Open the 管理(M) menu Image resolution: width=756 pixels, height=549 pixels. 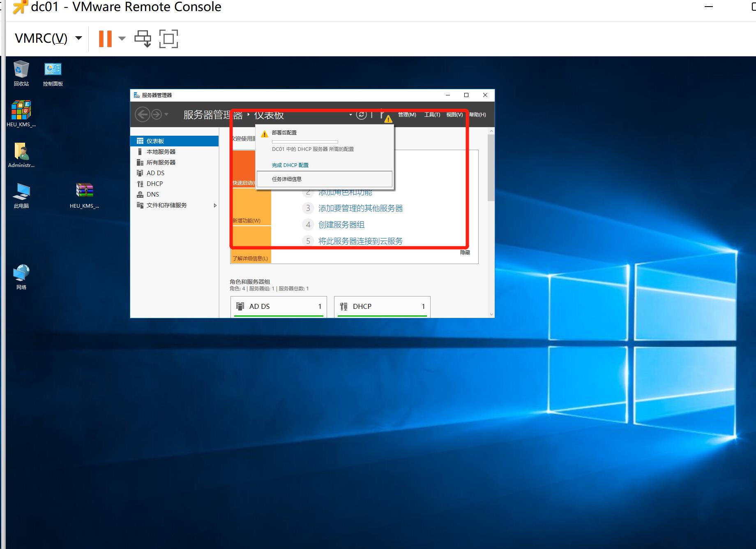[407, 115]
